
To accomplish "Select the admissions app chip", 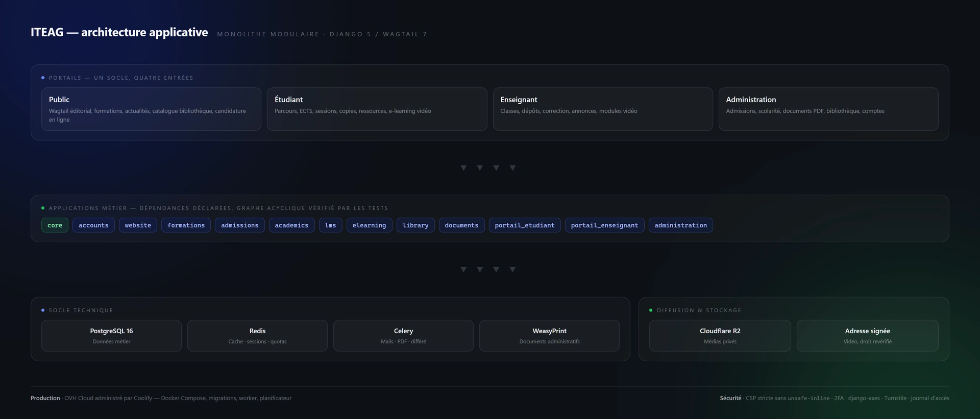I will pyautogui.click(x=240, y=225).
